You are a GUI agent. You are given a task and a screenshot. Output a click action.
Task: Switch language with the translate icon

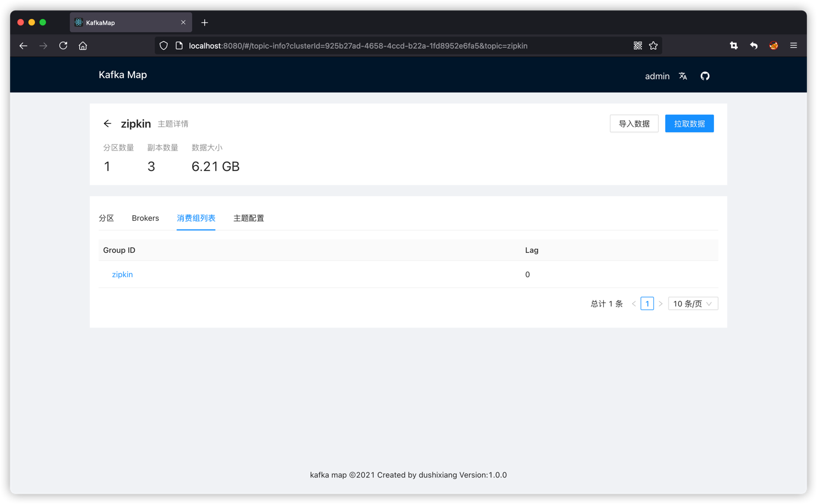[683, 76]
